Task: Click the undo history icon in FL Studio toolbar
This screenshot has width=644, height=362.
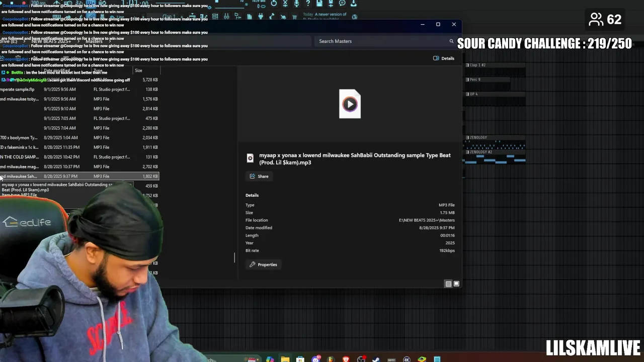Action: (274, 3)
